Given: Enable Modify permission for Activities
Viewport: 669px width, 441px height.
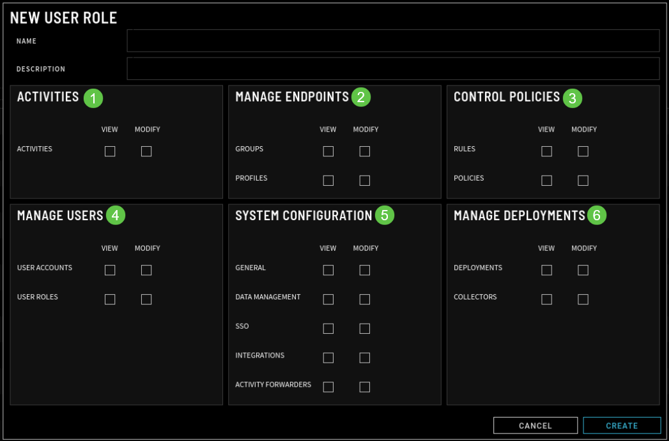Looking at the screenshot, I should (x=146, y=151).
